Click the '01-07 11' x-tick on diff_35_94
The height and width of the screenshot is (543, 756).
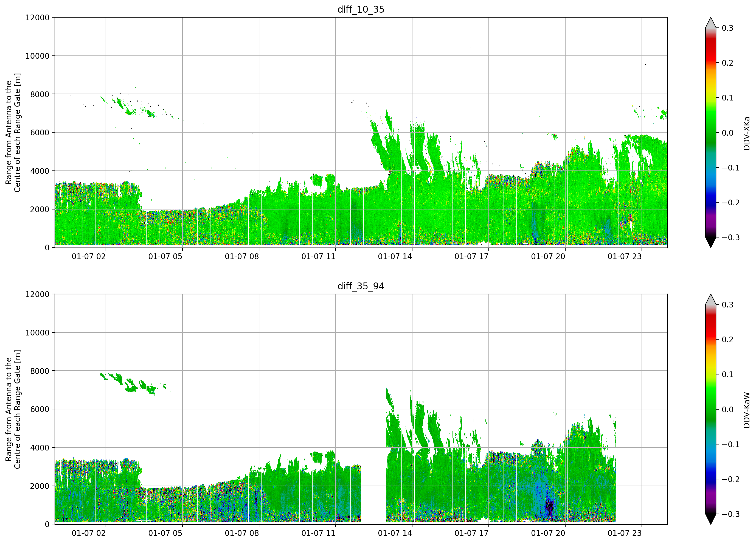(x=318, y=533)
